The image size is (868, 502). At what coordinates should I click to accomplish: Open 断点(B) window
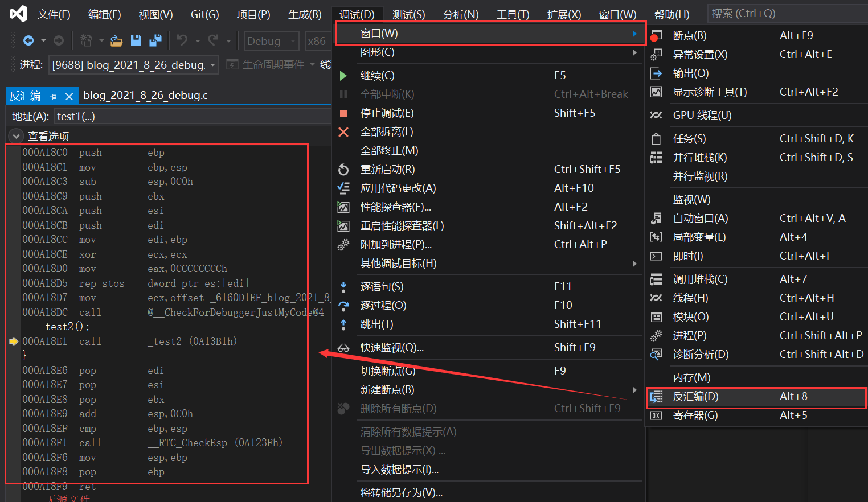tap(756, 35)
